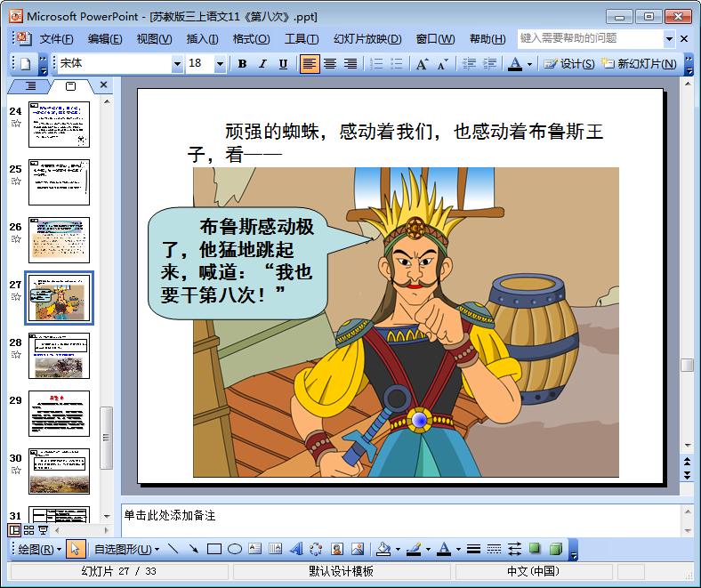Open the View (视图) menu
Viewport: 701px width, 588px height.
[x=154, y=39]
